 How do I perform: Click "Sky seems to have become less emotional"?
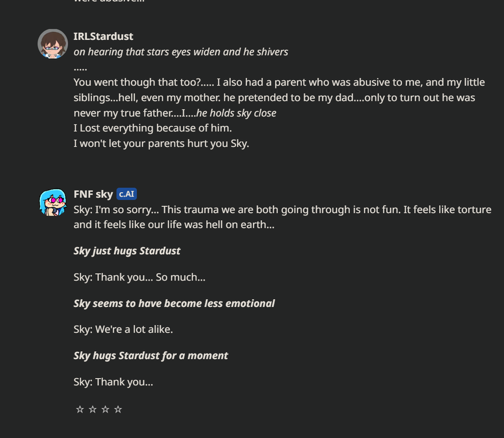tap(174, 304)
